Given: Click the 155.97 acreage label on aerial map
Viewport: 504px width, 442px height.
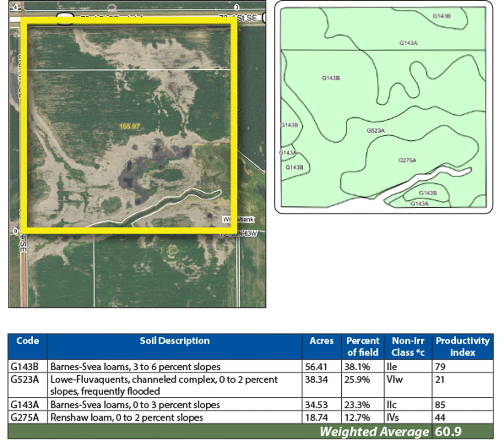Looking at the screenshot, I should [129, 126].
